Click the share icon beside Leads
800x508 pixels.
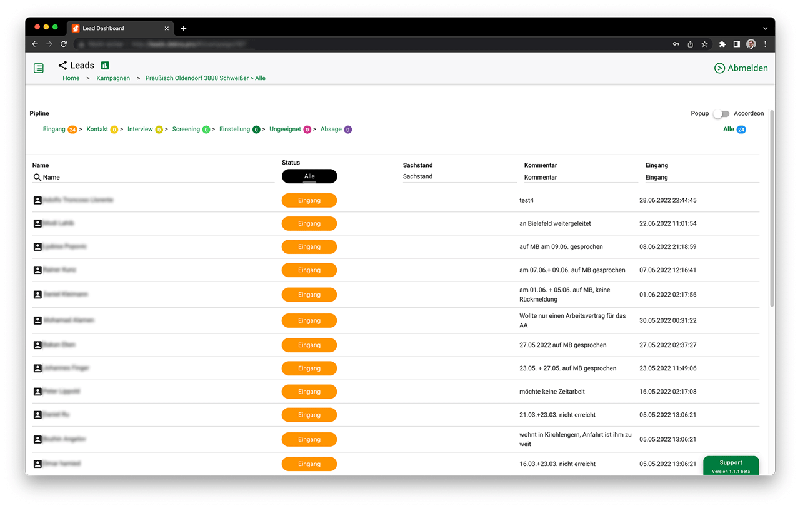pos(63,65)
